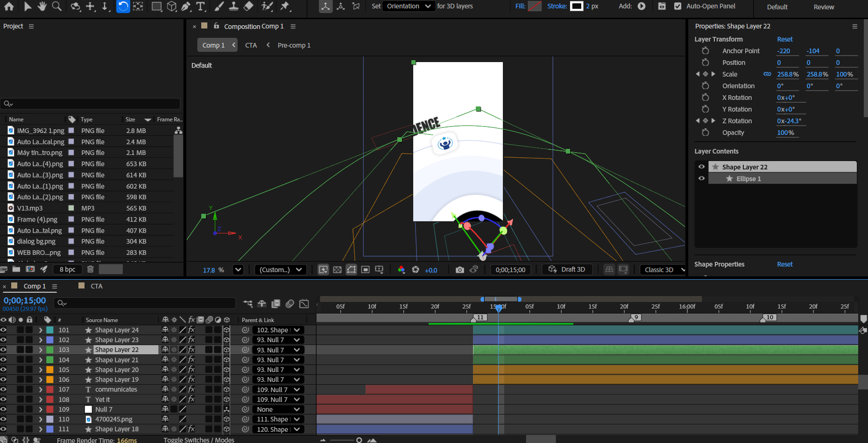This screenshot has width=868, height=443.
Task: Enable Draft 3D mode
Action: tap(567, 269)
